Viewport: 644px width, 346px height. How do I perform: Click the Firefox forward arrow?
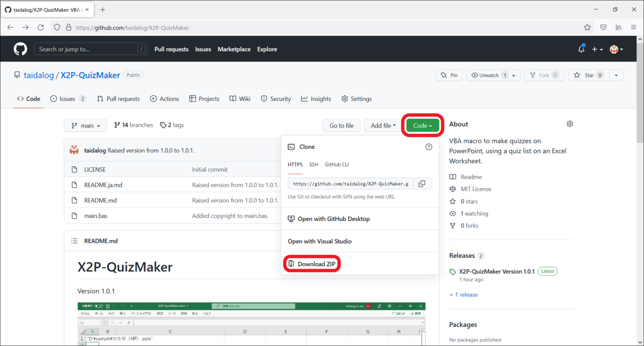pyautogui.click(x=25, y=27)
